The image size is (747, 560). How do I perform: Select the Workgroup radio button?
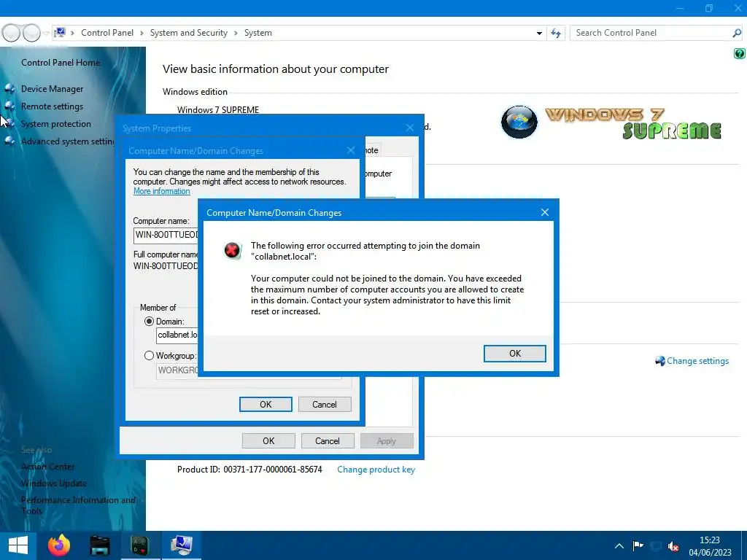[x=149, y=356]
